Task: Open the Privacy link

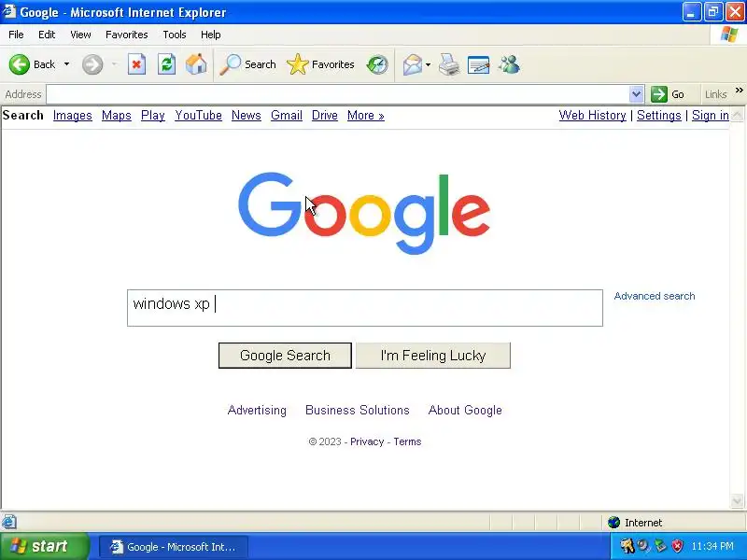Action: click(367, 441)
